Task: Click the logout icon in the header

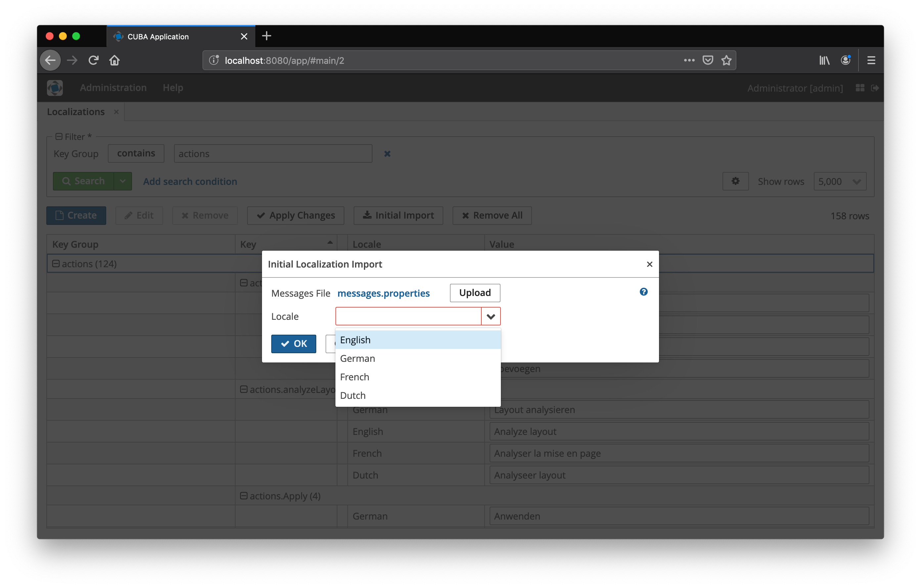Action: 875,88
